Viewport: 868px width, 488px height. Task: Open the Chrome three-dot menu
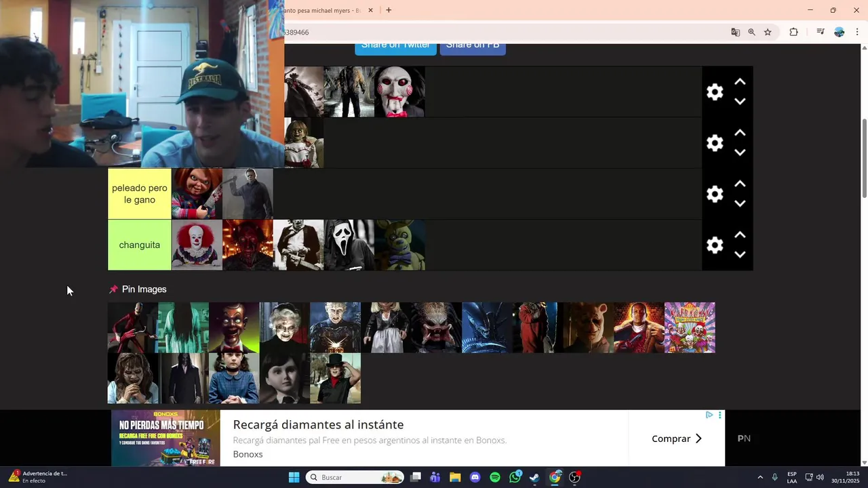click(857, 32)
